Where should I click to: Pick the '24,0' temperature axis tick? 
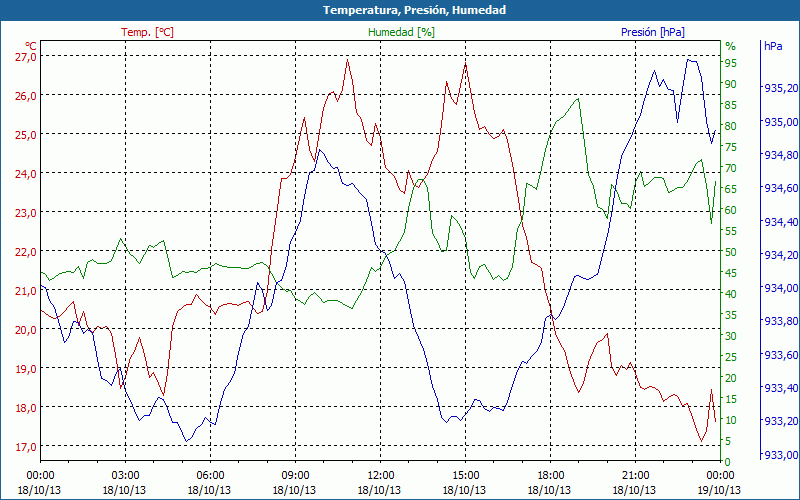(x=27, y=173)
